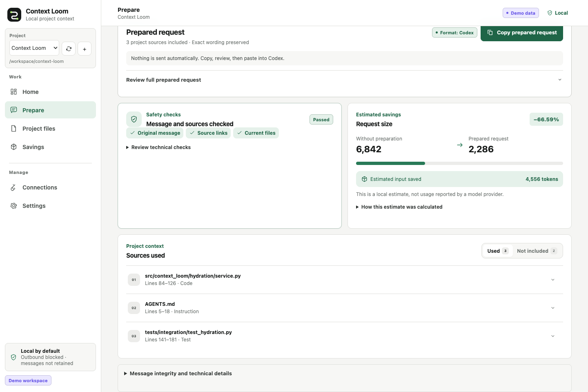Open Settings in the sidebar
The width and height of the screenshot is (588, 392).
point(50,206)
